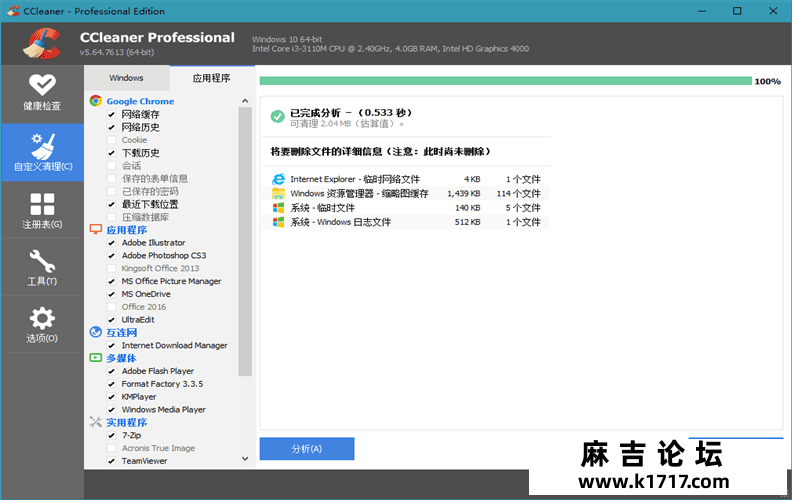
Task: Enable the Chrome Cookie checkbox
Action: (x=112, y=140)
